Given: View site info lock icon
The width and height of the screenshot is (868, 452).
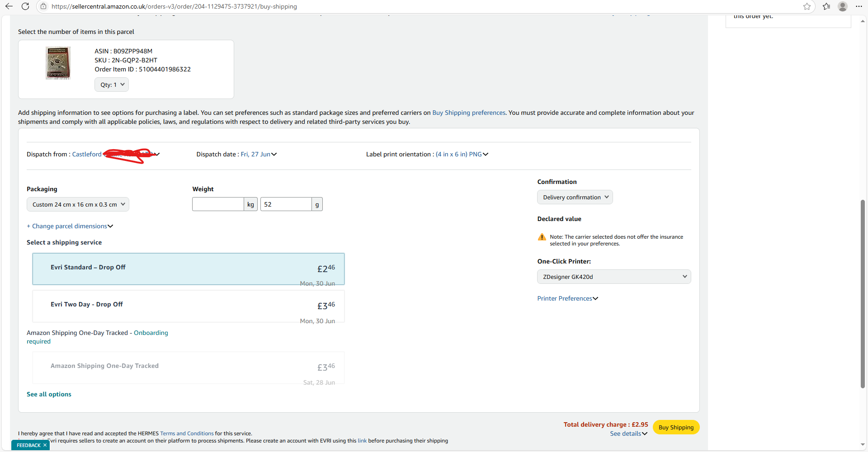Looking at the screenshot, I should click(x=43, y=6).
